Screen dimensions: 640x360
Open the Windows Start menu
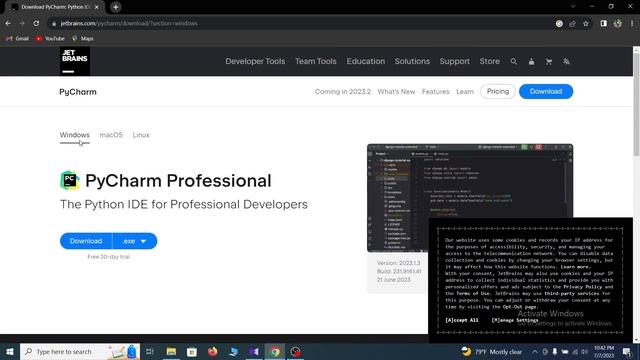coord(10,351)
